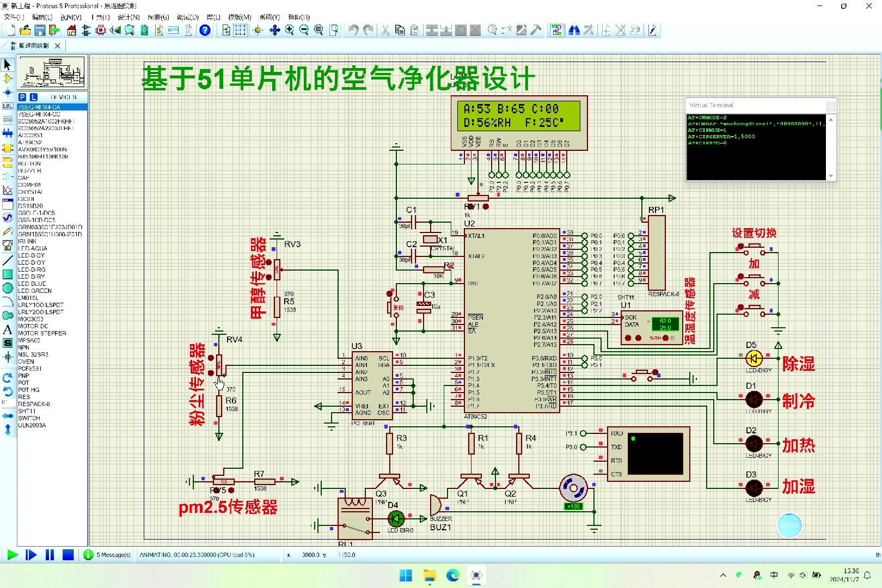Open the 5 Message(s) simulation log

(107, 555)
